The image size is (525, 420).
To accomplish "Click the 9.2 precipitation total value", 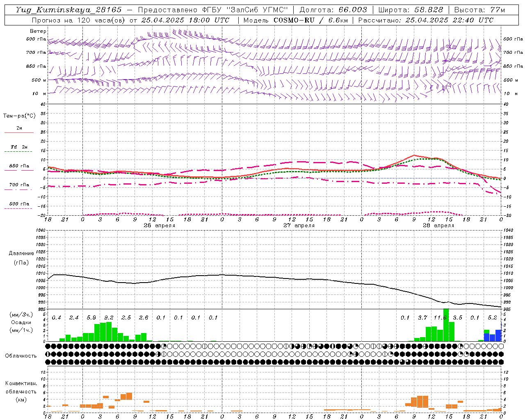I will coord(109,318).
